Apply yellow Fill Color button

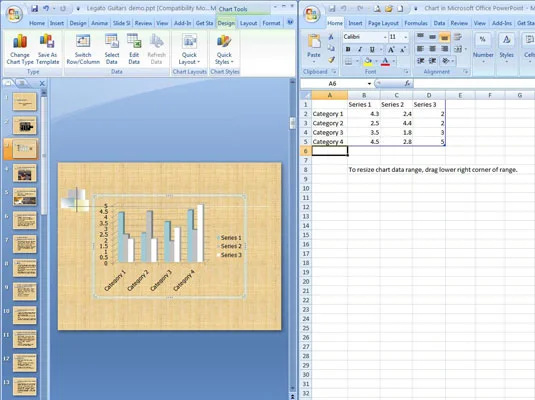click(368, 61)
